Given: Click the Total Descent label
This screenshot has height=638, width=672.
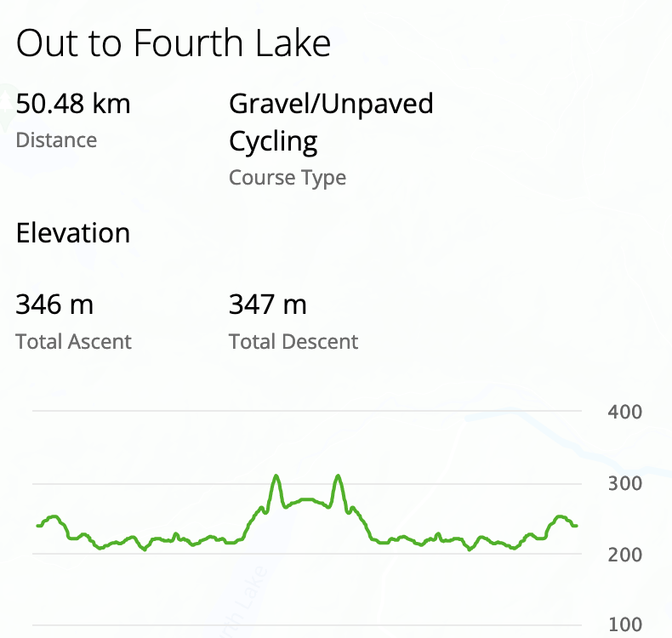Looking at the screenshot, I should tap(293, 342).
